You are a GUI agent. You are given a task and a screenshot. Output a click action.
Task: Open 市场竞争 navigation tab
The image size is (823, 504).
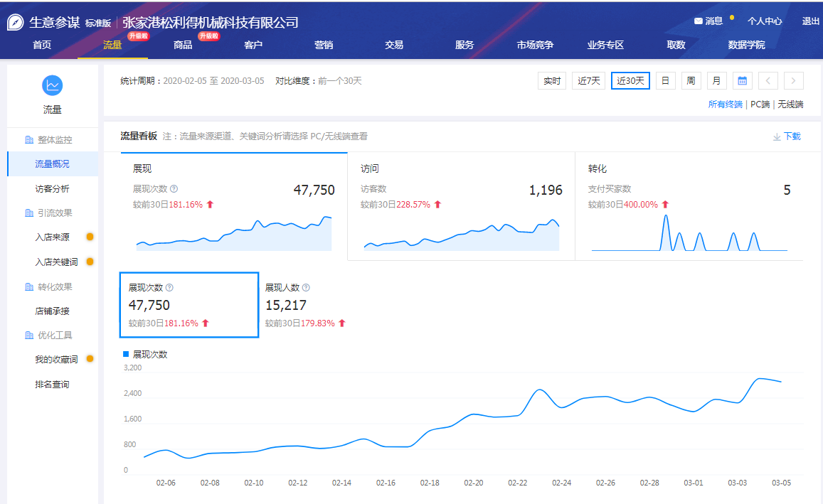pos(535,45)
